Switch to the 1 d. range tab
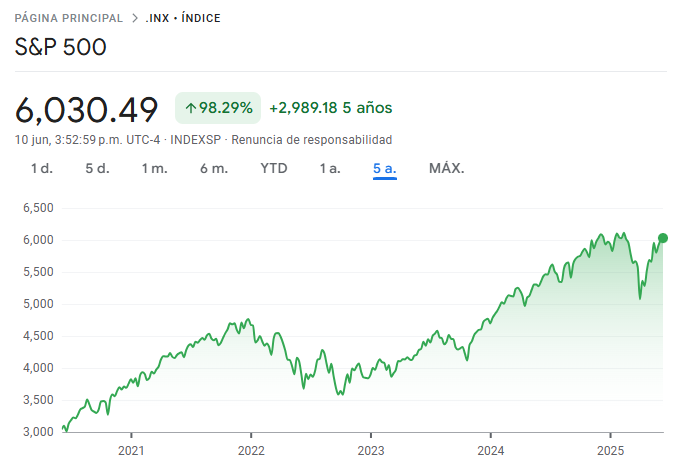The width and height of the screenshot is (693, 475). pyautogui.click(x=41, y=168)
